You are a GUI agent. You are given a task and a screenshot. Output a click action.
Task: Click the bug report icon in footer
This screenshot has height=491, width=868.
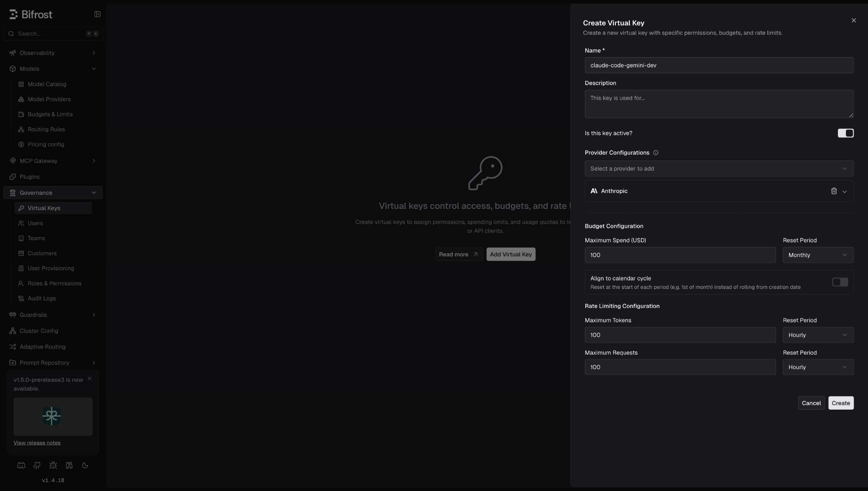tap(53, 465)
